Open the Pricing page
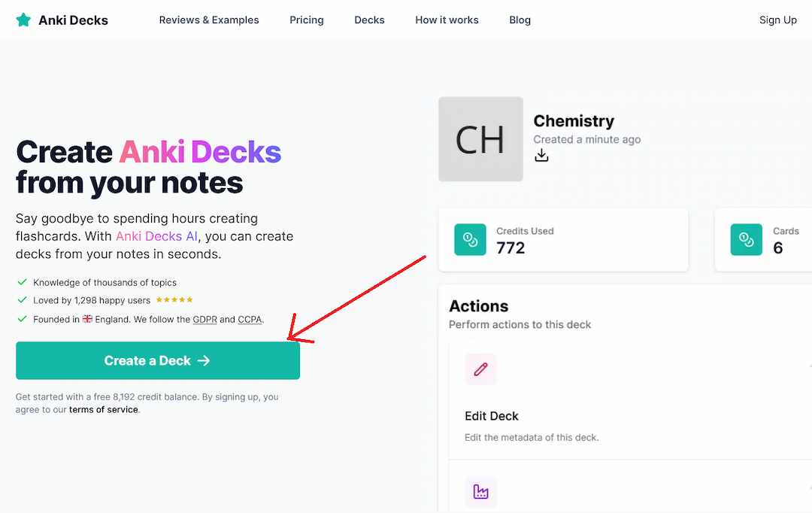The height and width of the screenshot is (513, 812). point(307,20)
